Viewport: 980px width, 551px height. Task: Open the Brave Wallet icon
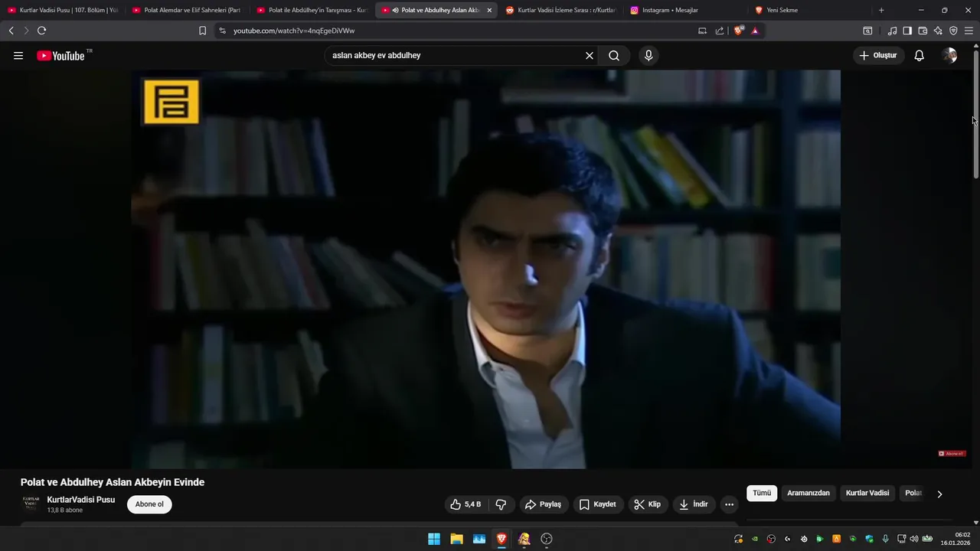tap(923, 31)
